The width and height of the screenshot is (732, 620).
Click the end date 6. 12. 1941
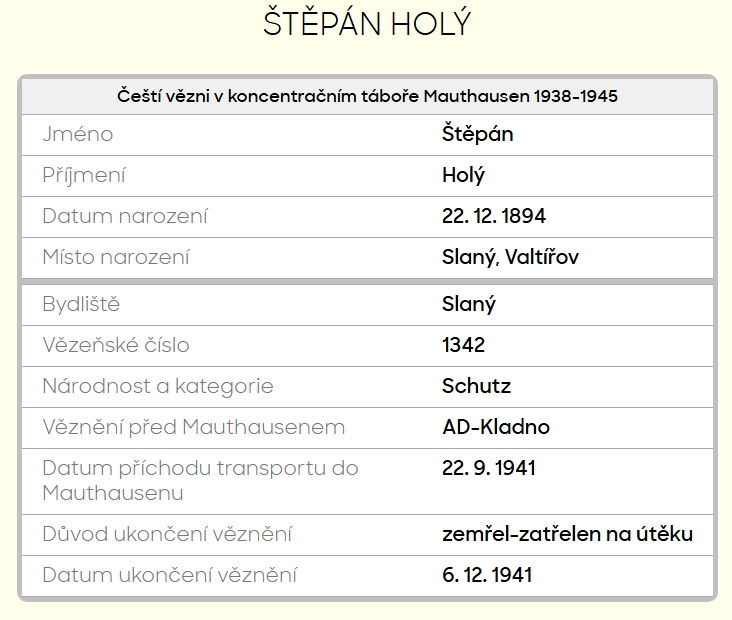[x=487, y=575]
